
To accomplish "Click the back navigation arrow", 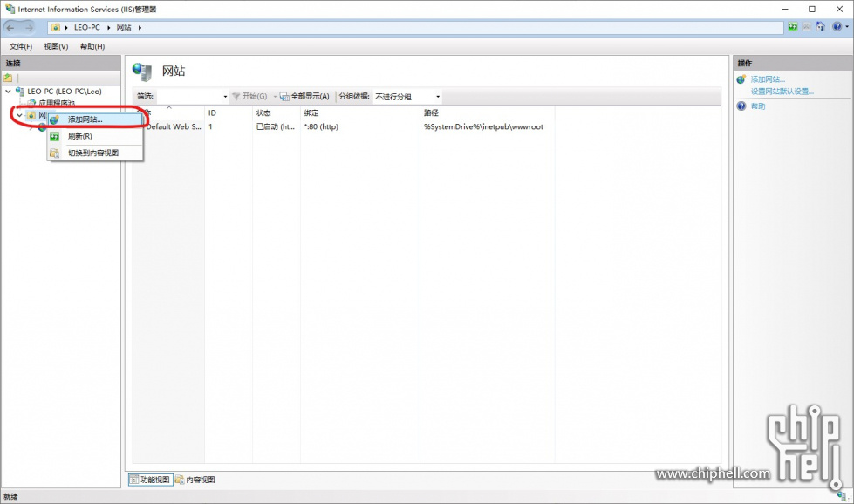I will pyautogui.click(x=12, y=27).
